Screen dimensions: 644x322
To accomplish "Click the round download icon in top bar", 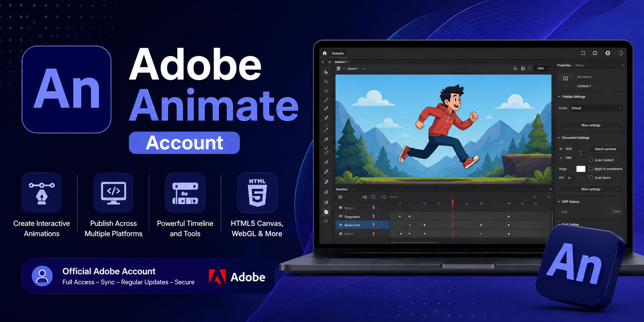I will (x=608, y=53).
